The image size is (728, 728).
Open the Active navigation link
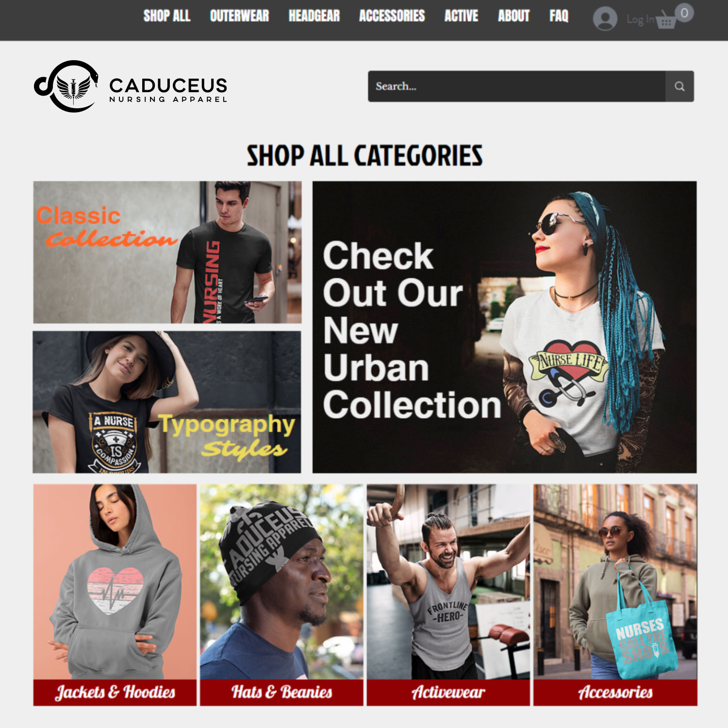point(461,16)
